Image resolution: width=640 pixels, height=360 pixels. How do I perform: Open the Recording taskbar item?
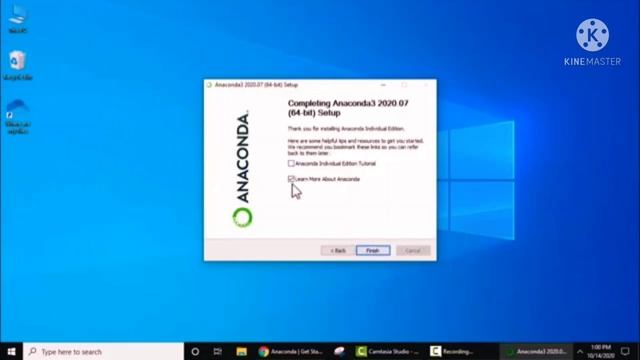pyautogui.click(x=453, y=351)
